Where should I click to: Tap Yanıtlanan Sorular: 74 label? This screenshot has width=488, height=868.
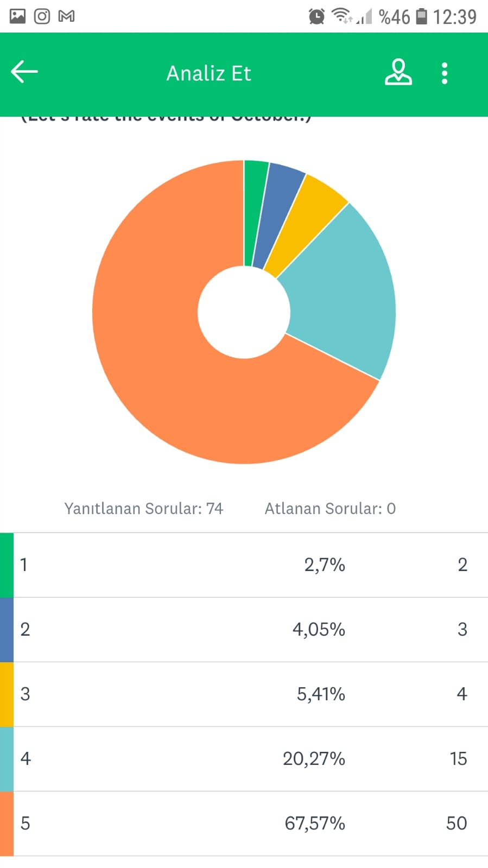coord(144,509)
